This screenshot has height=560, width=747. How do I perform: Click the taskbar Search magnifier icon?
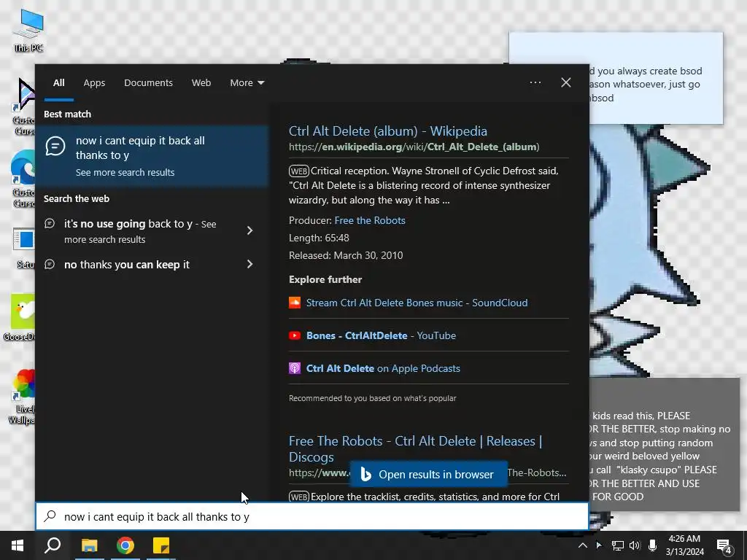[x=53, y=545]
